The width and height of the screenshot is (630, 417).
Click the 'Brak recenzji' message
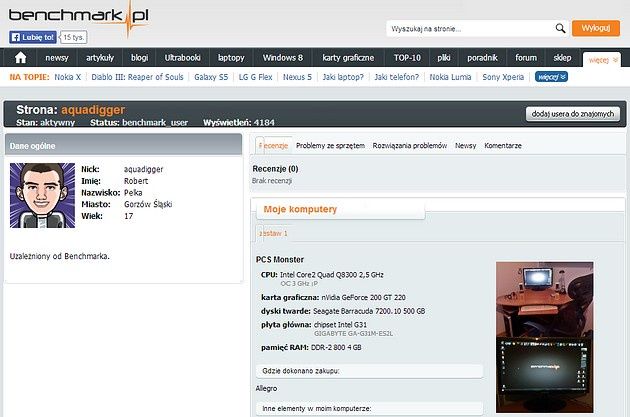pyautogui.click(x=272, y=181)
